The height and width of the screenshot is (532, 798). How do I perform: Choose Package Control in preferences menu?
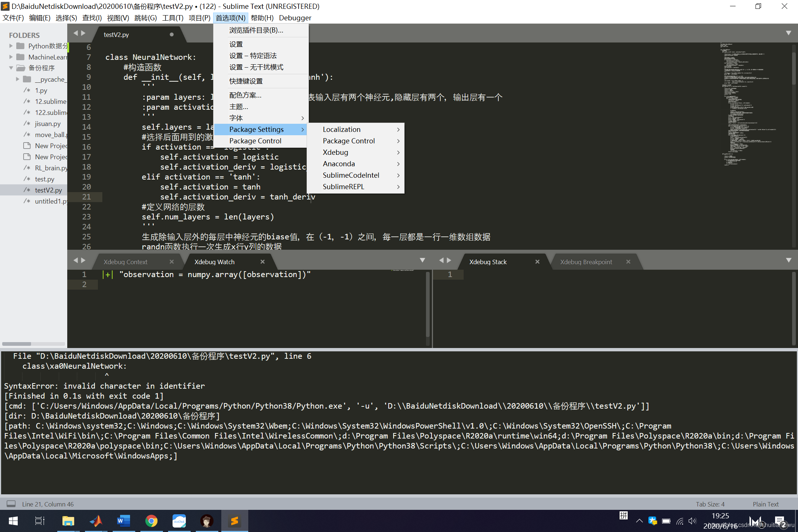261,141
